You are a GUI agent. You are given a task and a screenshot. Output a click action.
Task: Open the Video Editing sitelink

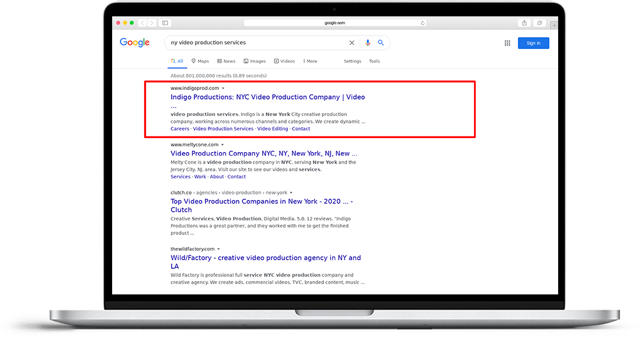[273, 129]
